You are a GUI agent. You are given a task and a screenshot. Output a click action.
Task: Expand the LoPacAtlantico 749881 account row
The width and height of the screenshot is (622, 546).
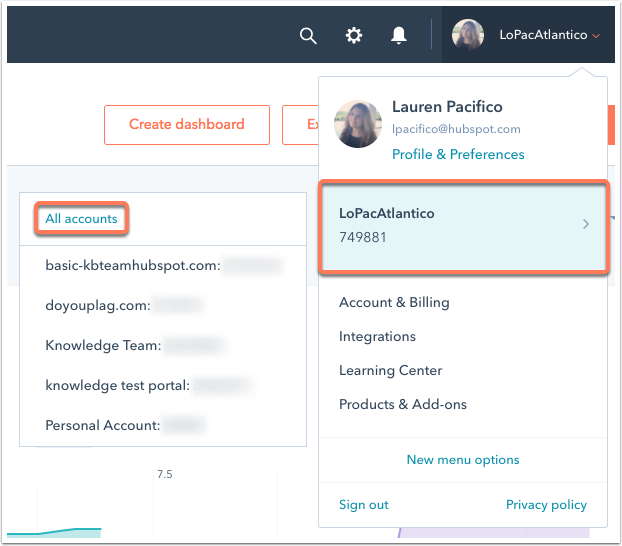[x=463, y=225]
